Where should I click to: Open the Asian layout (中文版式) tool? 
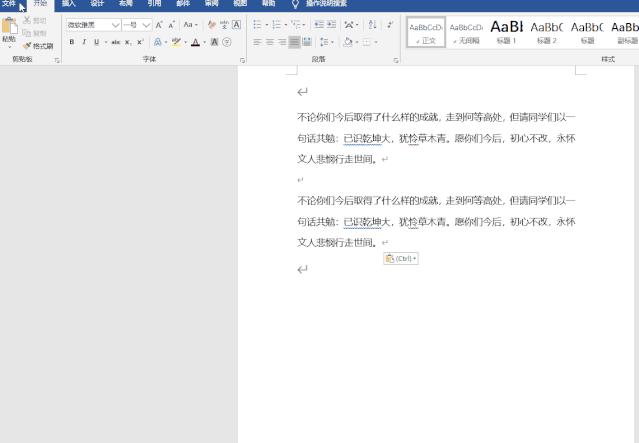(x=349, y=25)
